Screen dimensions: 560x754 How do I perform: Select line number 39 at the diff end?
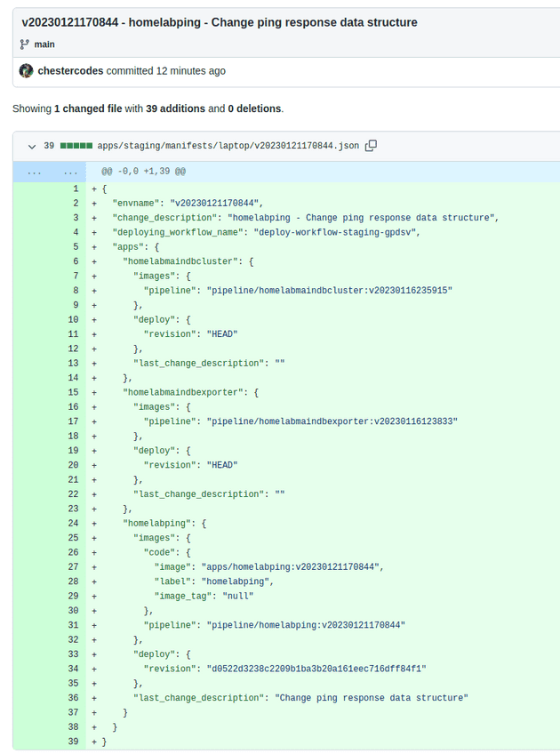tap(73, 741)
